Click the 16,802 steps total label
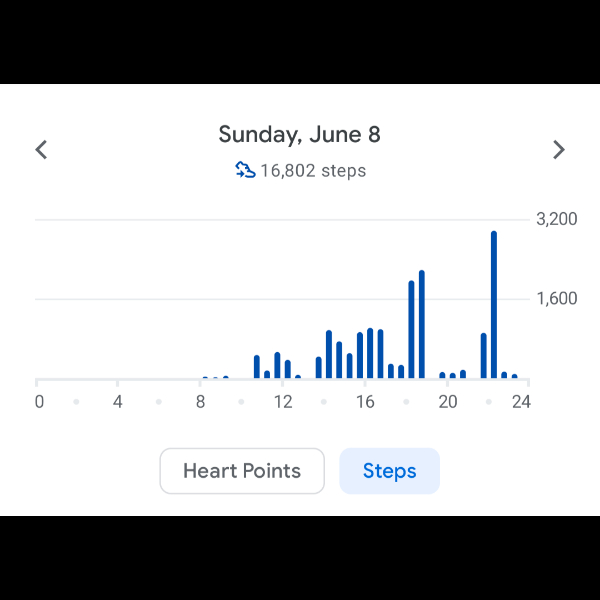This screenshot has width=600, height=600. tap(313, 171)
